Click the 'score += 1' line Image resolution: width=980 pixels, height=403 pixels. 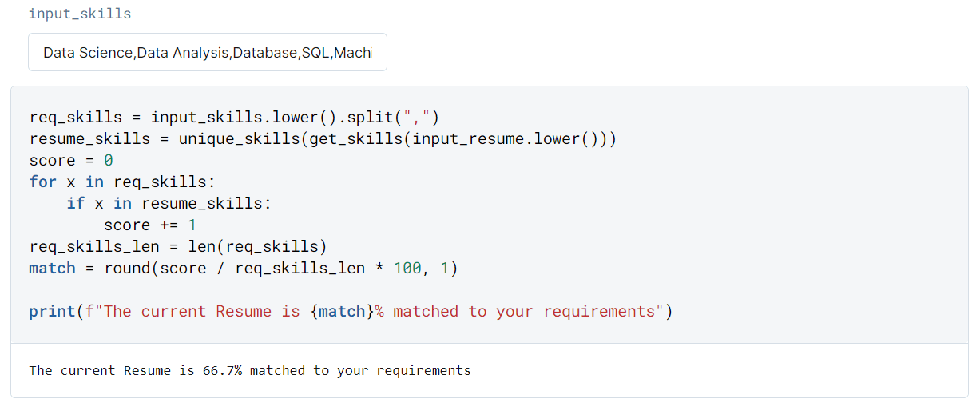click(150, 225)
